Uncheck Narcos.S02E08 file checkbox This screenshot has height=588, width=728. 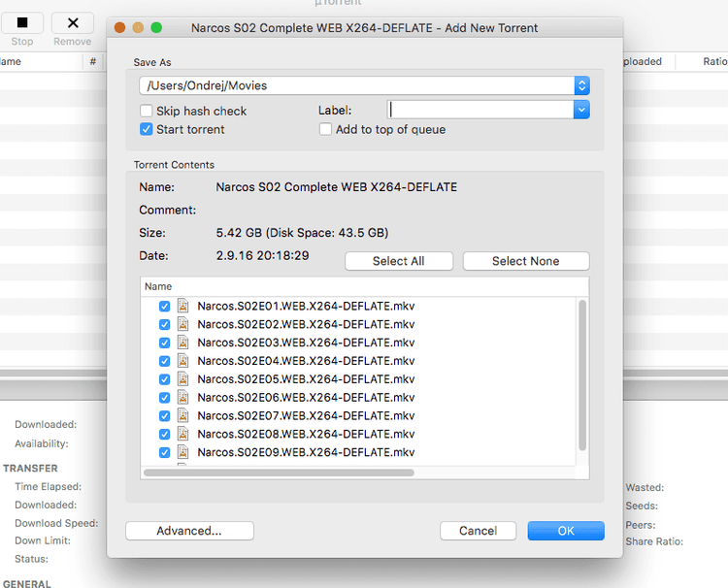coord(164,434)
